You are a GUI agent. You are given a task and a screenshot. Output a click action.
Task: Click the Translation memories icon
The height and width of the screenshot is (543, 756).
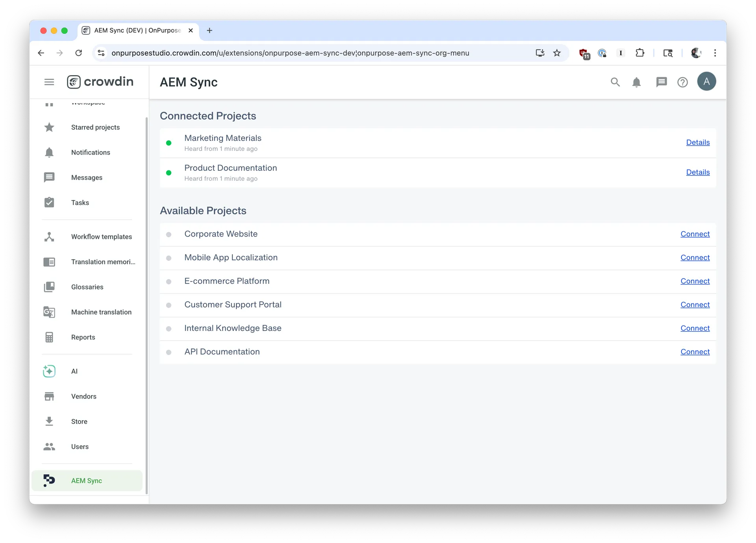click(x=49, y=262)
